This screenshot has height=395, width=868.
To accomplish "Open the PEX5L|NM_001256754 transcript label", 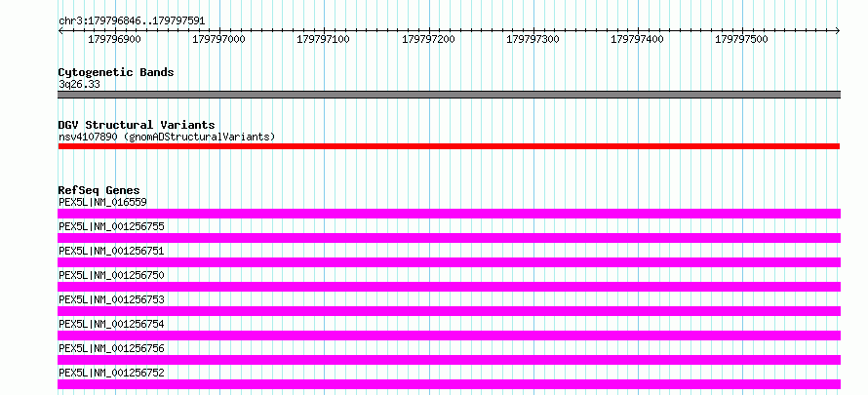I will click(x=111, y=324).
